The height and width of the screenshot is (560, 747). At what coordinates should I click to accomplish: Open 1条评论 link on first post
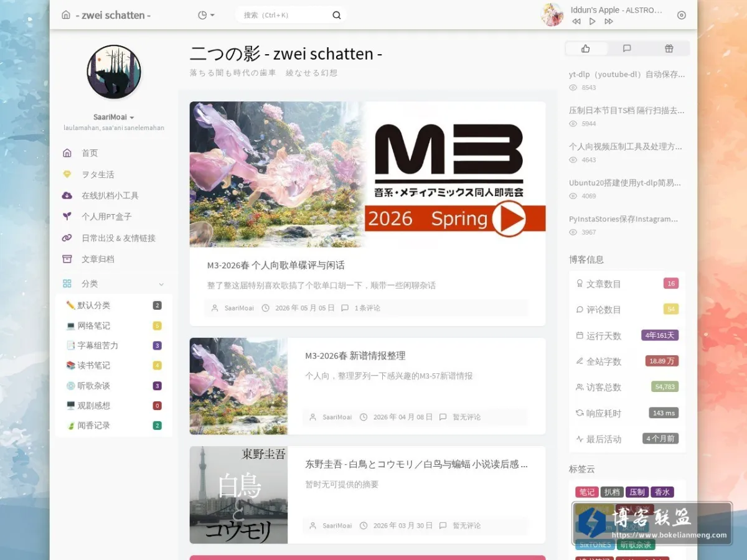click(367, 308)
